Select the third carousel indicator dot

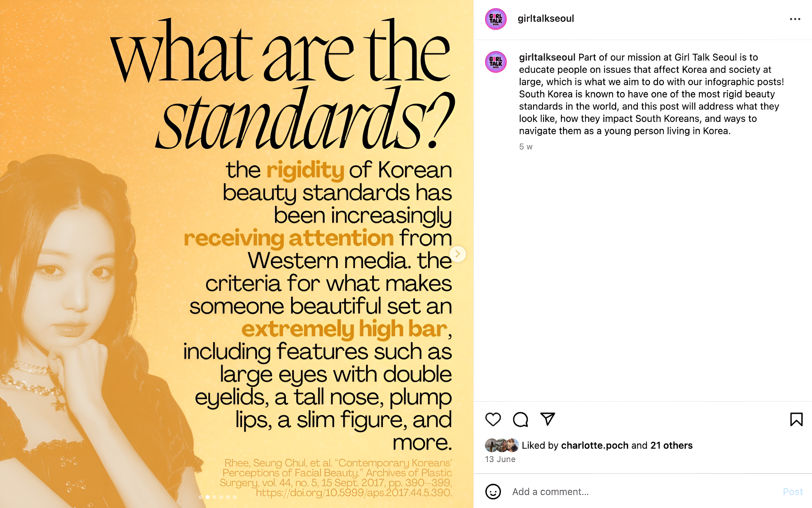(x=214, y=497)
